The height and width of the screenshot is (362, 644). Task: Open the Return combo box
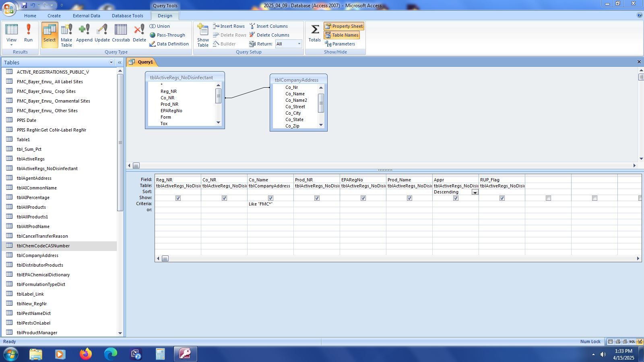288,44
